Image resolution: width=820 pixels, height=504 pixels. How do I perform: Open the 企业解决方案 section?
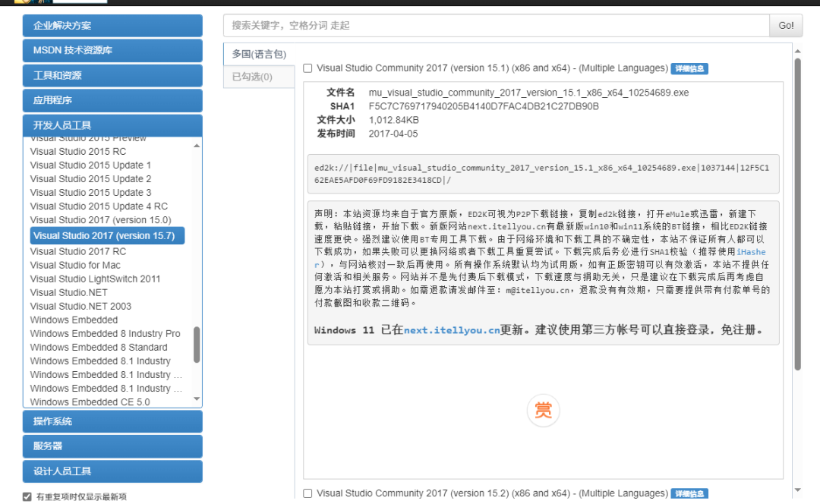(112, 25)
